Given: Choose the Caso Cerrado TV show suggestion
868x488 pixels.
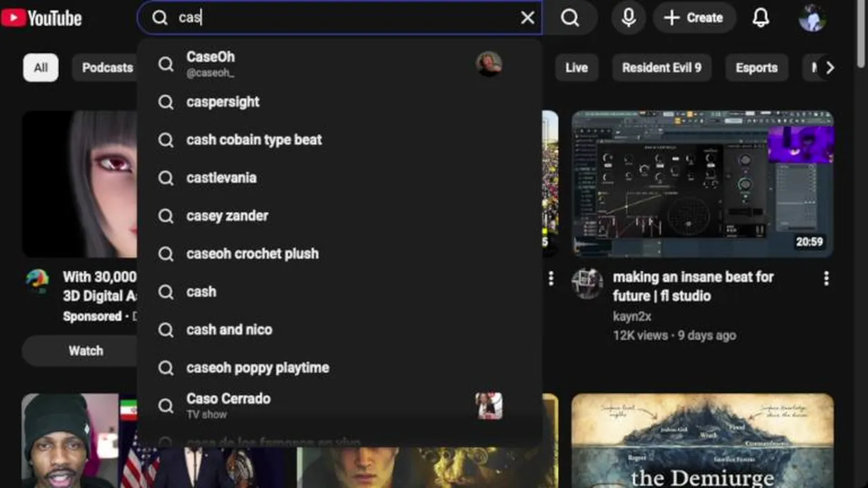Looking at the screenshot, I should [x=339, y=405].
